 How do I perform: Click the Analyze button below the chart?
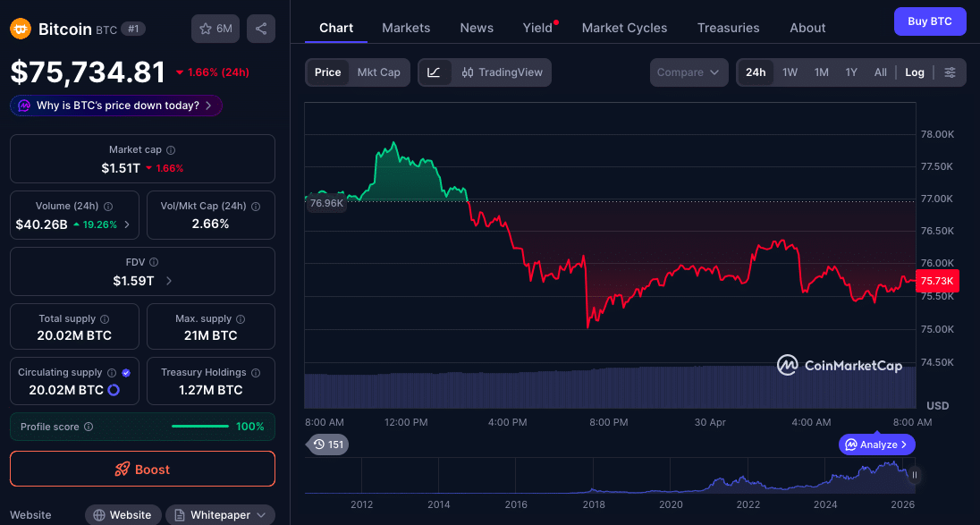pos(876,445)
